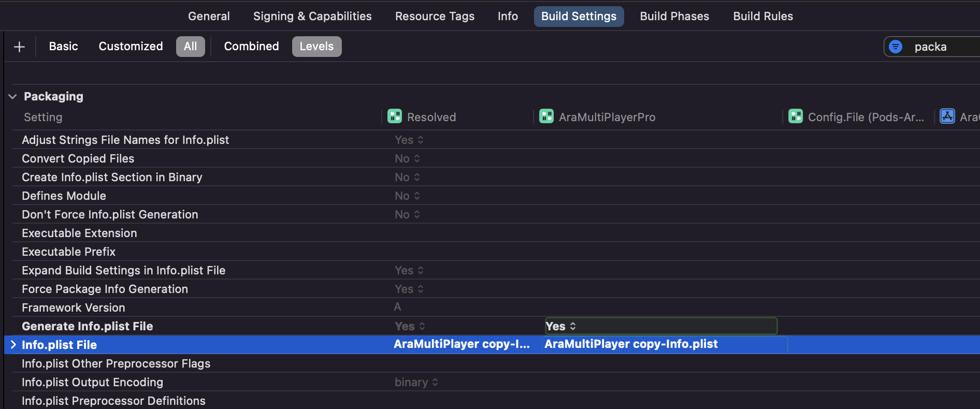Image resolution: width=980 pixels, height=409 pixels.
Task: Switch to Levels view
Action: click(316, 46)
